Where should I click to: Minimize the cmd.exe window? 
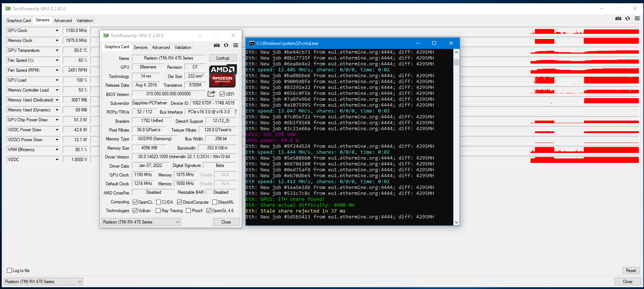(417, 43)
